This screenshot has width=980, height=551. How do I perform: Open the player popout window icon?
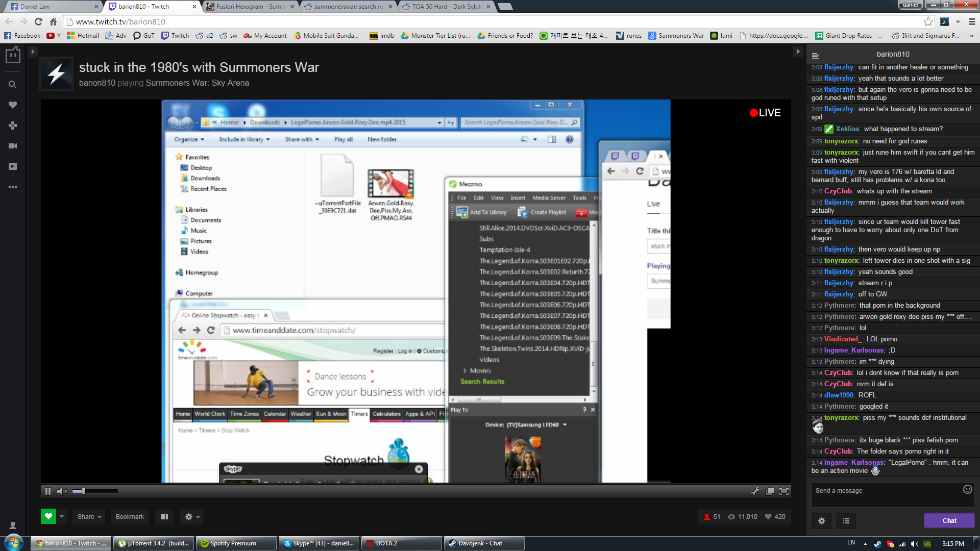coord(770,491)
